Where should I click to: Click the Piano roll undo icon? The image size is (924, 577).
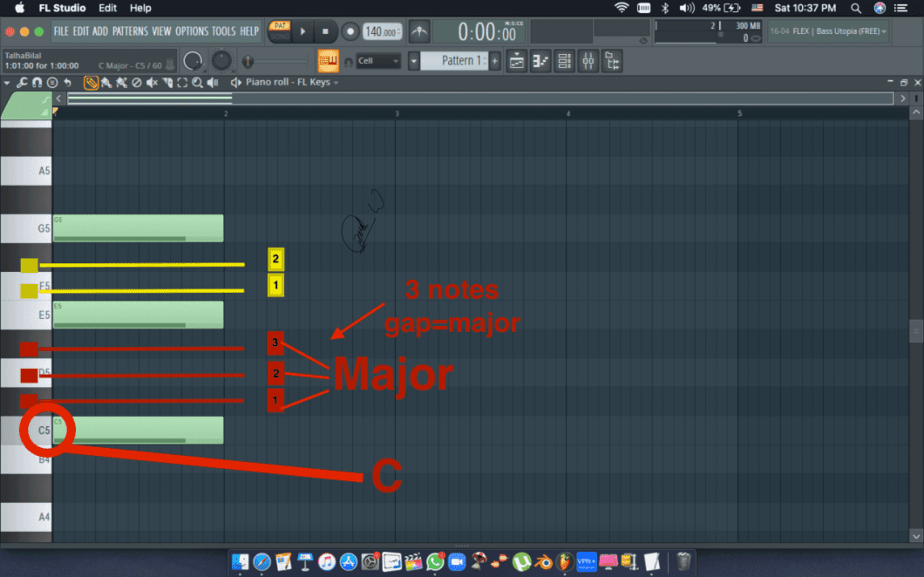(x=67, y=82)
